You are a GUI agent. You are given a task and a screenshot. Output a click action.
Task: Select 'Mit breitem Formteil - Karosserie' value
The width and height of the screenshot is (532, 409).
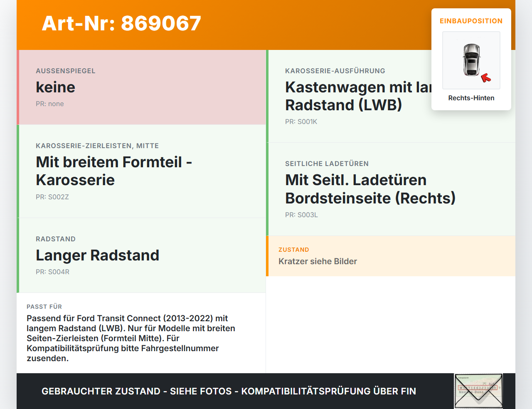114,171
